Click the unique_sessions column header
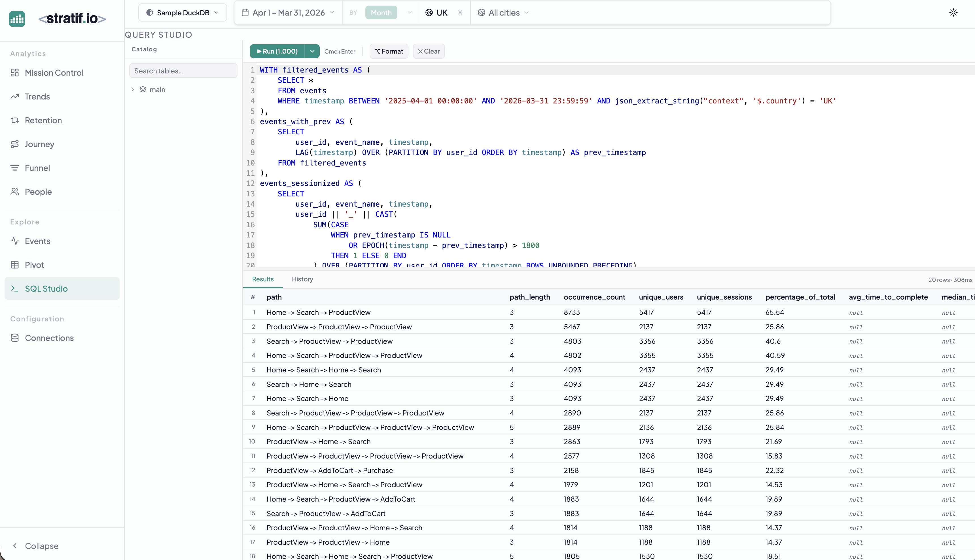The image size is (975, 560). point(724,297)
